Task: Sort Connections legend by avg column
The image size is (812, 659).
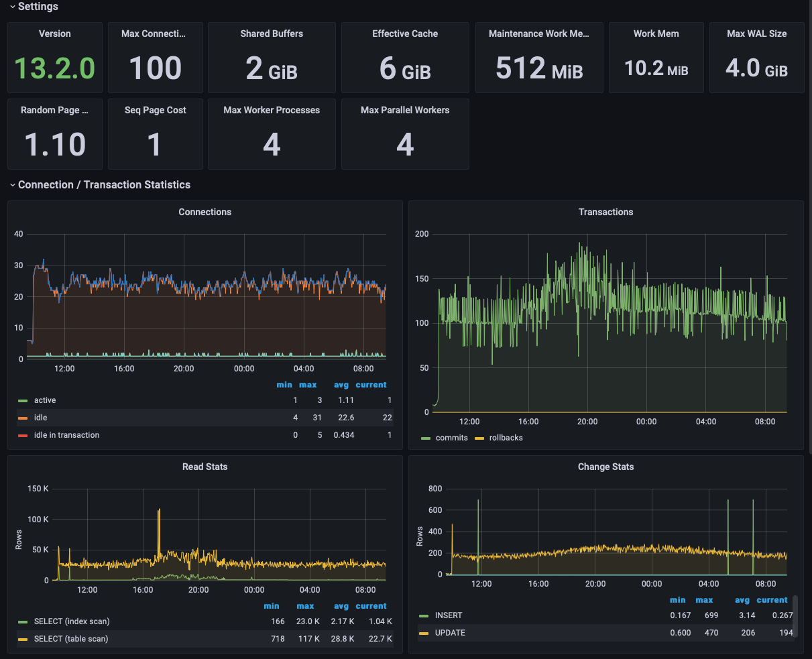Action: [x=341, y=385]
